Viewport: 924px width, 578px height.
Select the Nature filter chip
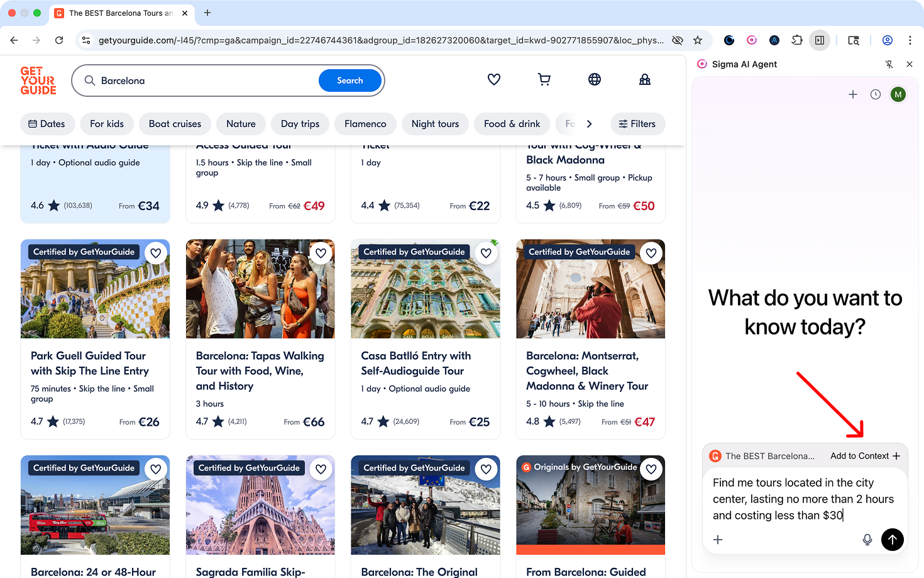point(241,124)
